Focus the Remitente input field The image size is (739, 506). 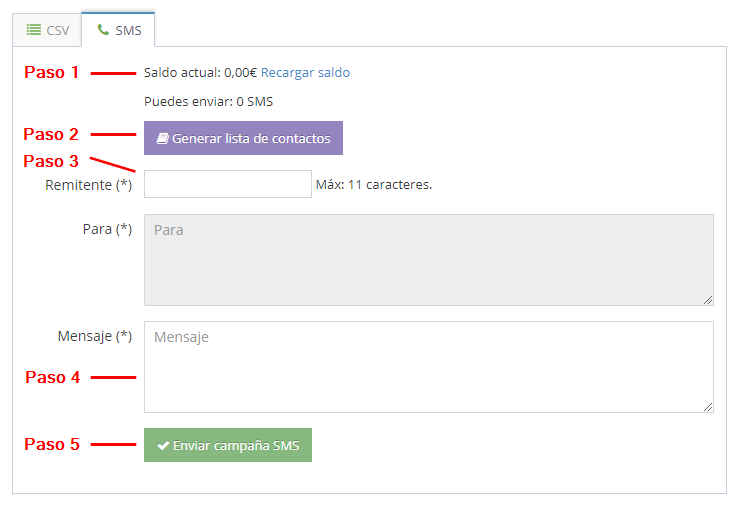point(228,184)
